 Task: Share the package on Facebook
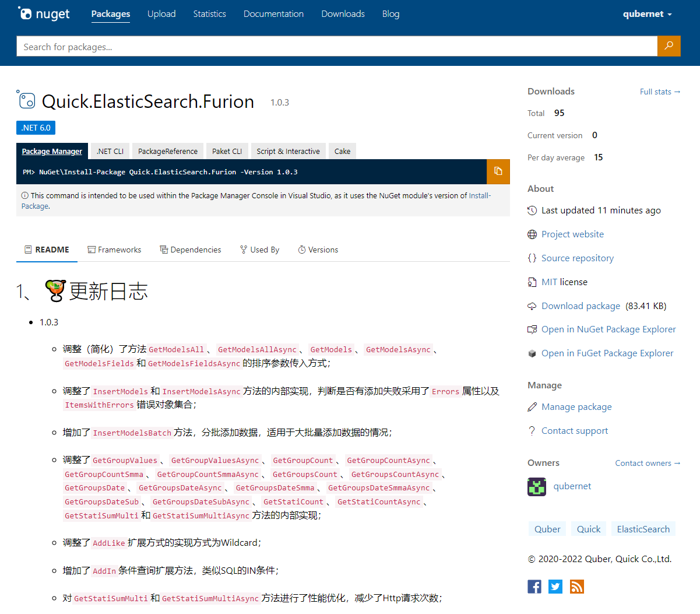point(534,587)
